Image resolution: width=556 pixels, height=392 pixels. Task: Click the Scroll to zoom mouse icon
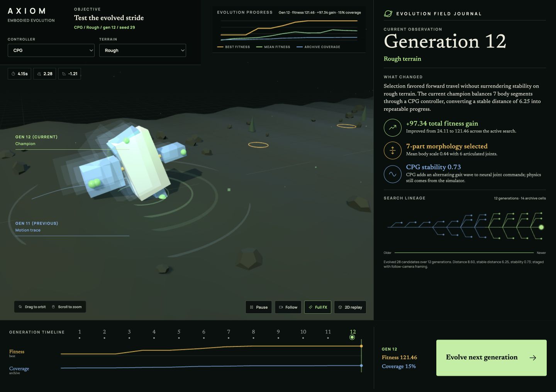[x=53, y=307]
